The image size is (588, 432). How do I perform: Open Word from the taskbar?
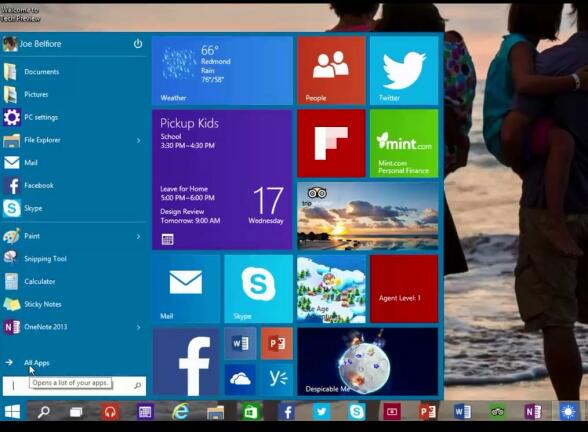[462, 412]
